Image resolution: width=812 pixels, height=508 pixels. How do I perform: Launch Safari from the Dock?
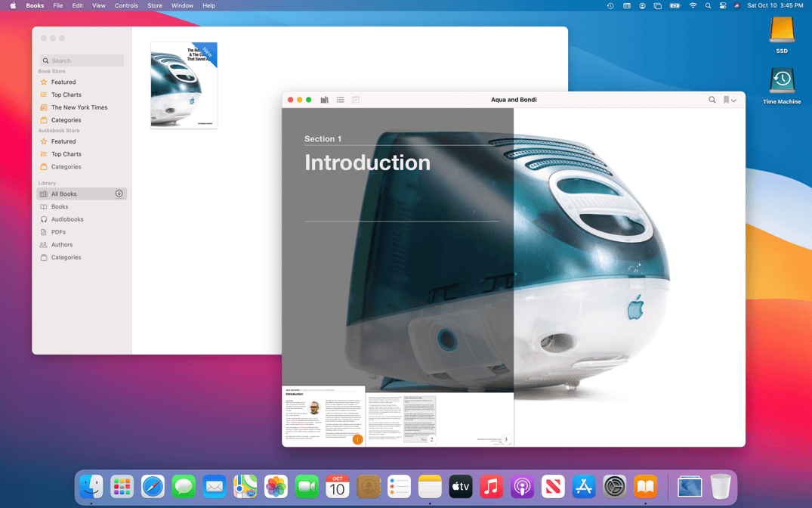pyautogui.click(x=153, y=487)
